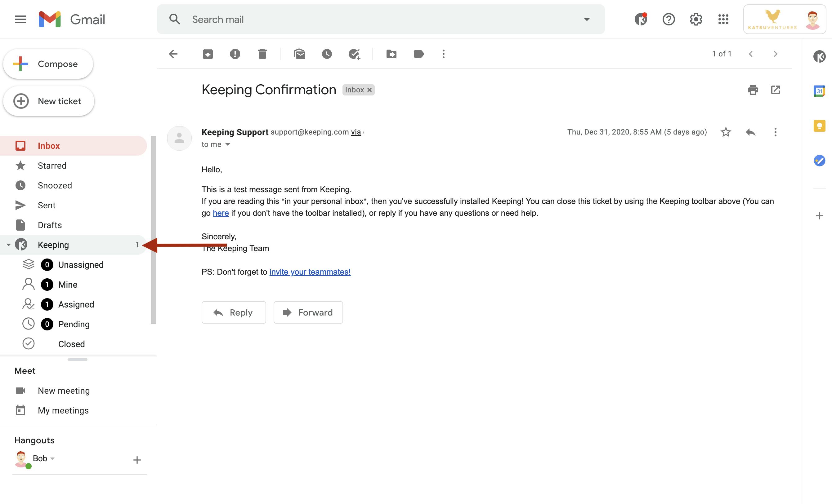Click the Forward button

308,312
